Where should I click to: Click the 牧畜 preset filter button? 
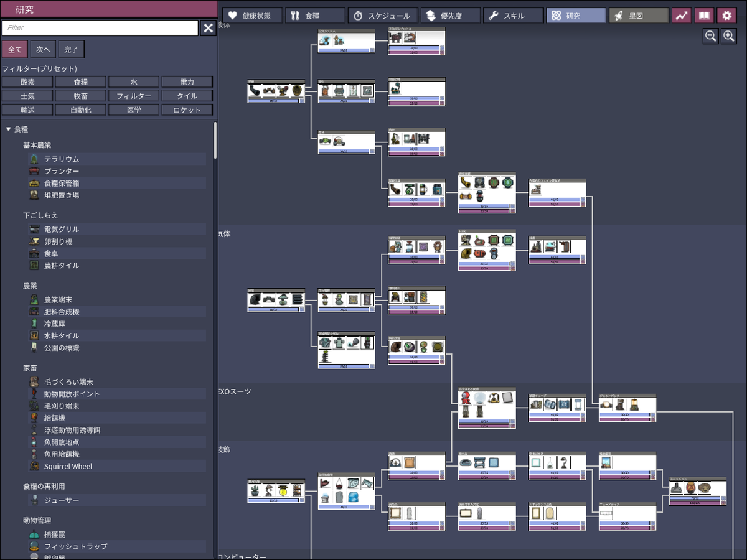tap(81, 96)
